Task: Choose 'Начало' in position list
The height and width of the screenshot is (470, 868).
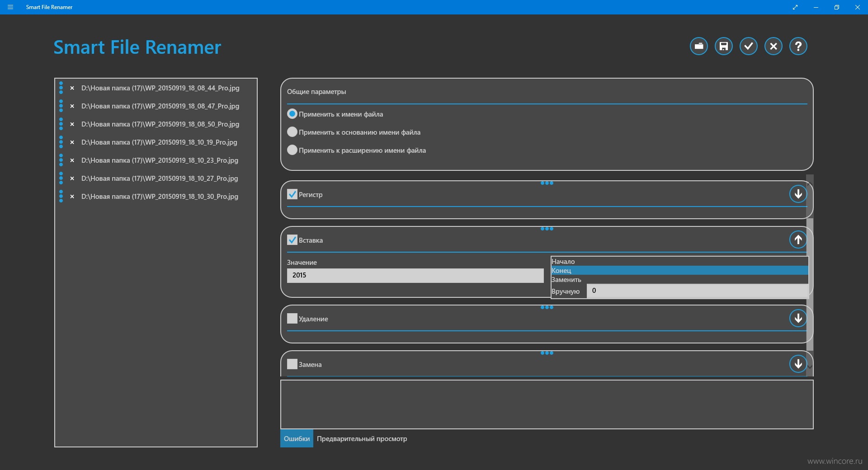Action: point(679,262)
